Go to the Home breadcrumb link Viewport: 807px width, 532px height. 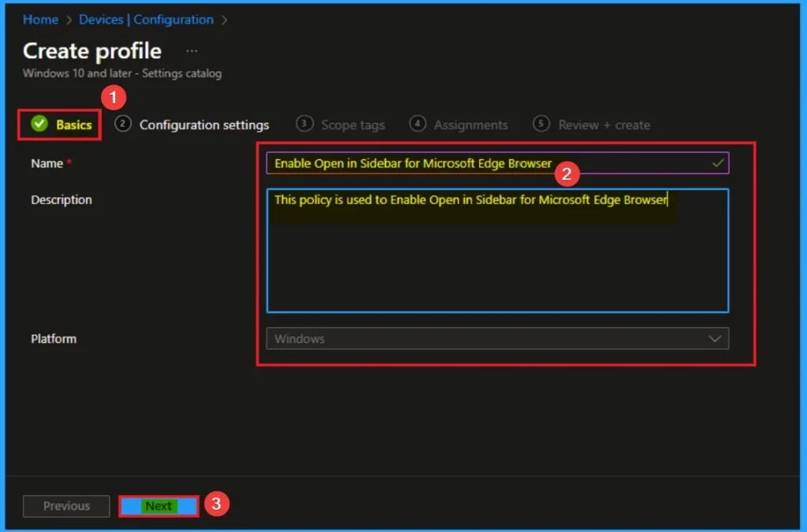click(x=40, y=20)
